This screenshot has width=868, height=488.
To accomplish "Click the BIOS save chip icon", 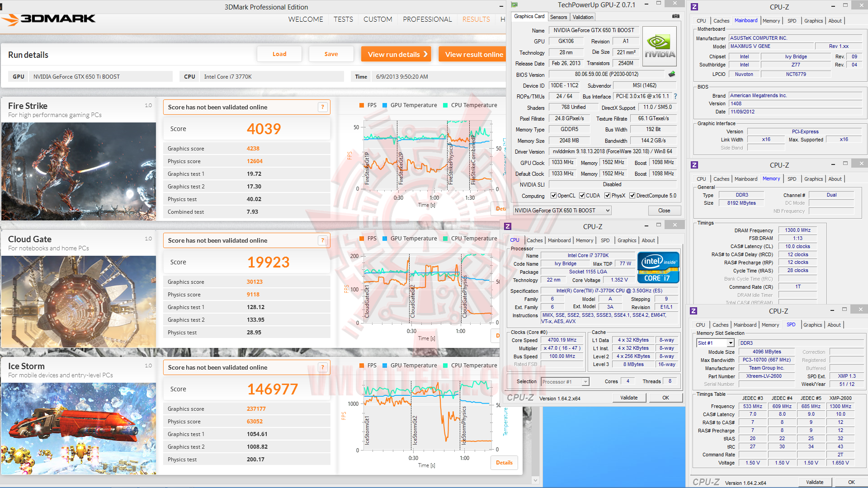I will point(672,74).
